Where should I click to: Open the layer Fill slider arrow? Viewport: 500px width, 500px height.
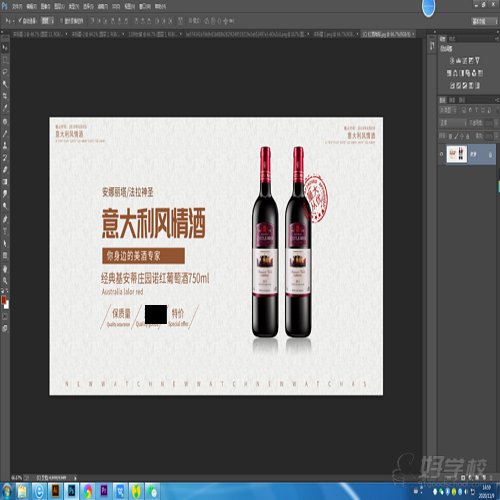point(496,136)
